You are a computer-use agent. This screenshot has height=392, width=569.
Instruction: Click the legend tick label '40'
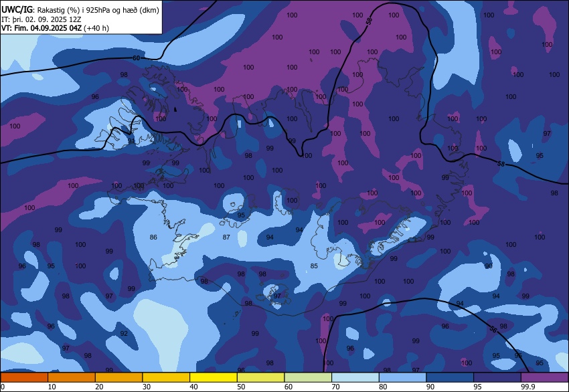193,387
